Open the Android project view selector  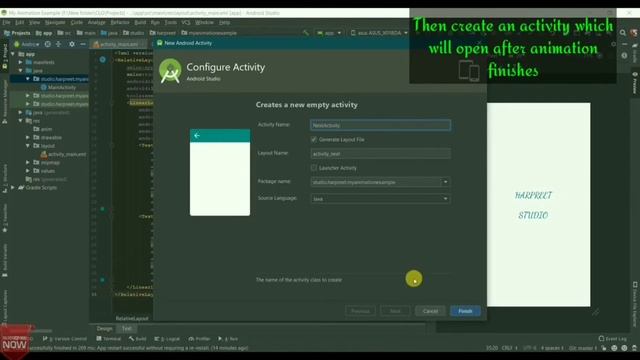click(x=27, y=44)
